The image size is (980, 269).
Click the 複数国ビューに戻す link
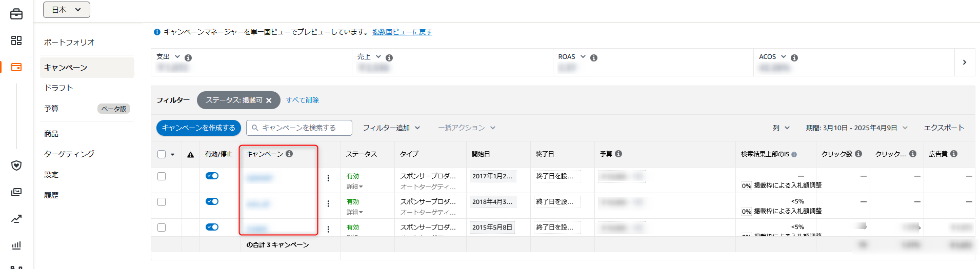[402, 32]
